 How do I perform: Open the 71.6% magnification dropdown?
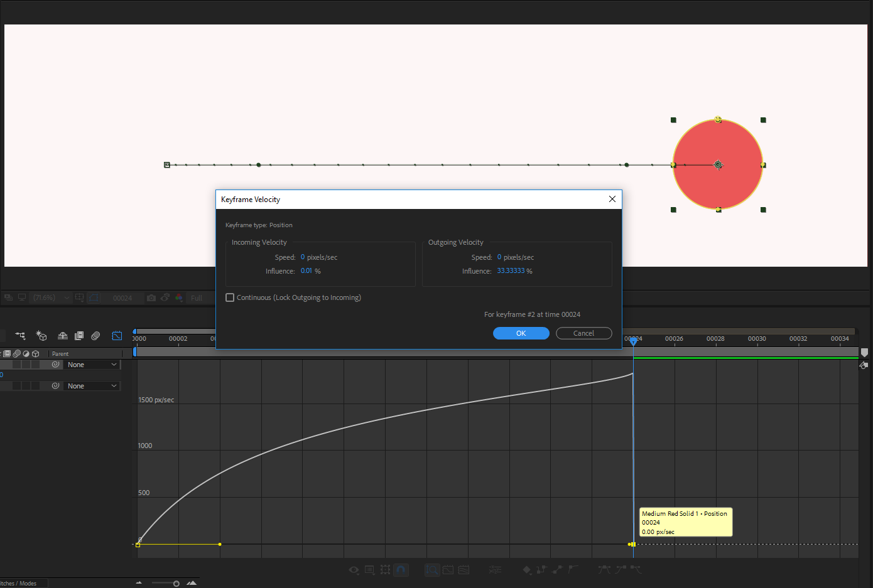coord(51,298)
